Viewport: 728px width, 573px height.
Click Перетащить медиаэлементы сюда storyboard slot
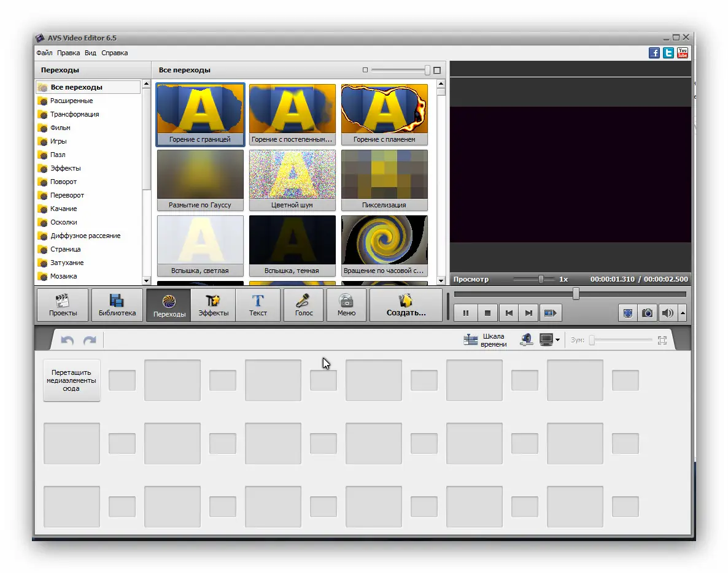point(71,380)
